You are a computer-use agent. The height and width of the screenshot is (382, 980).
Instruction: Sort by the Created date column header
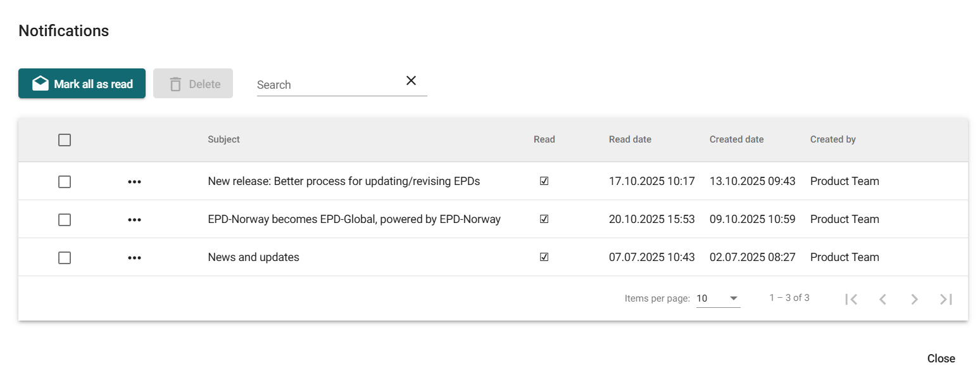coord(736,139)
